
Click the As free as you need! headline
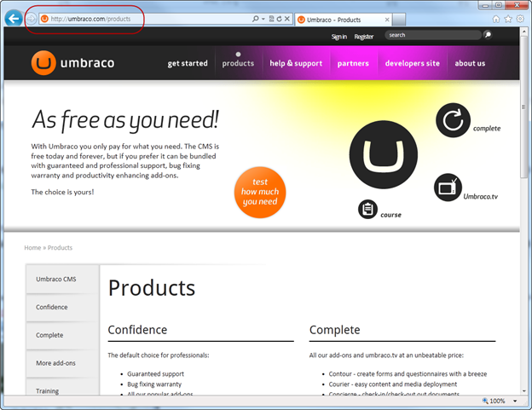click(x=125, y=120)
